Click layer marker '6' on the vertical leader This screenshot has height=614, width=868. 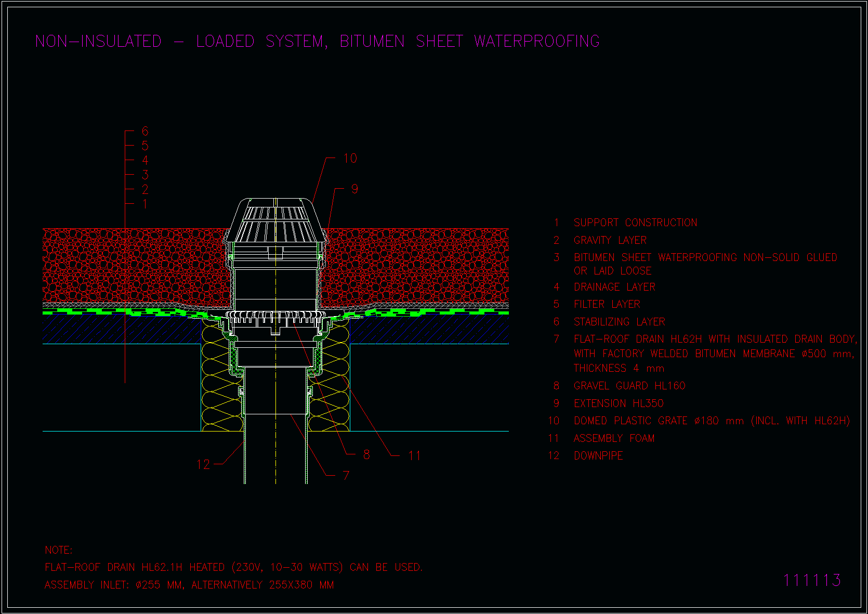[x=145, y=132]
